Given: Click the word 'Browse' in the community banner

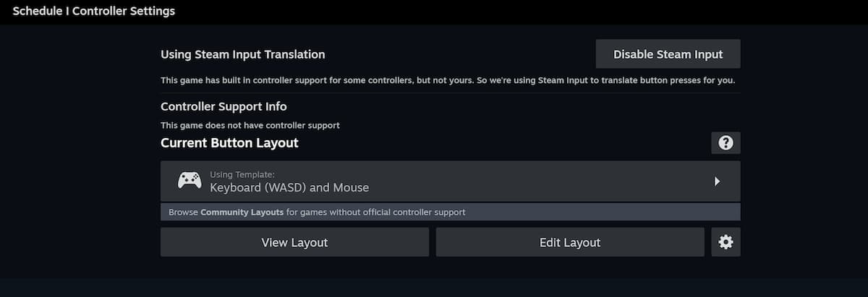Looking at the screenshot, I should coord(183,212).
